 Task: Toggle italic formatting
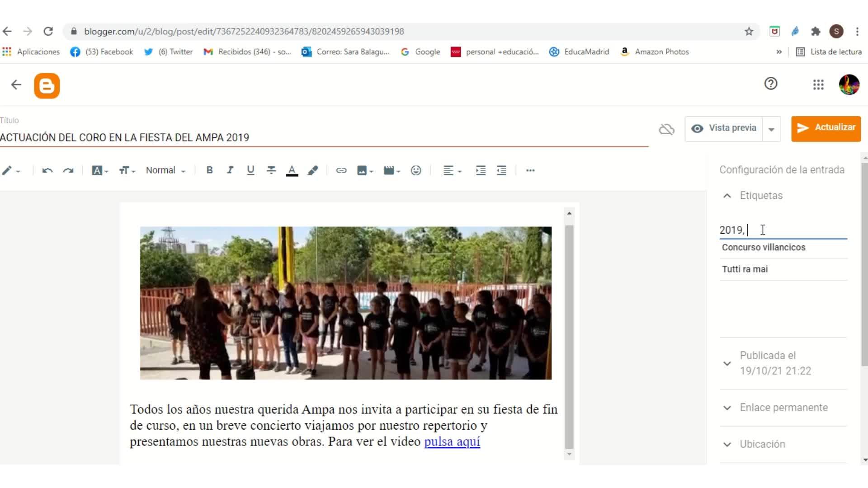coord(230,170)
